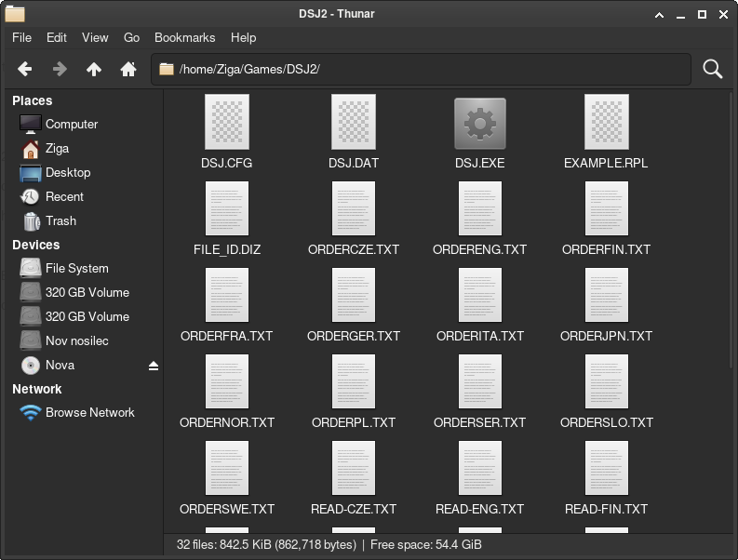This screenshot has height=560, width=738.
Task: Select the ORDERENG.TXT file
Action: (x=479, y=220)
